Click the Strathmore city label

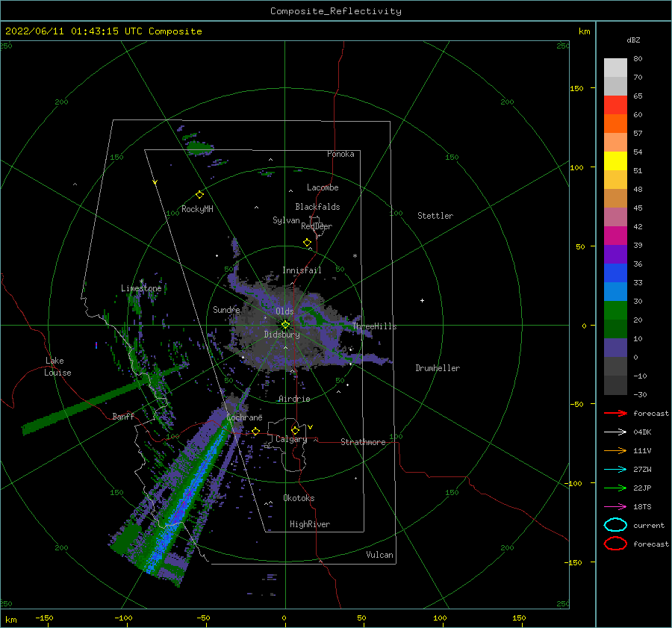pos(363,442)
